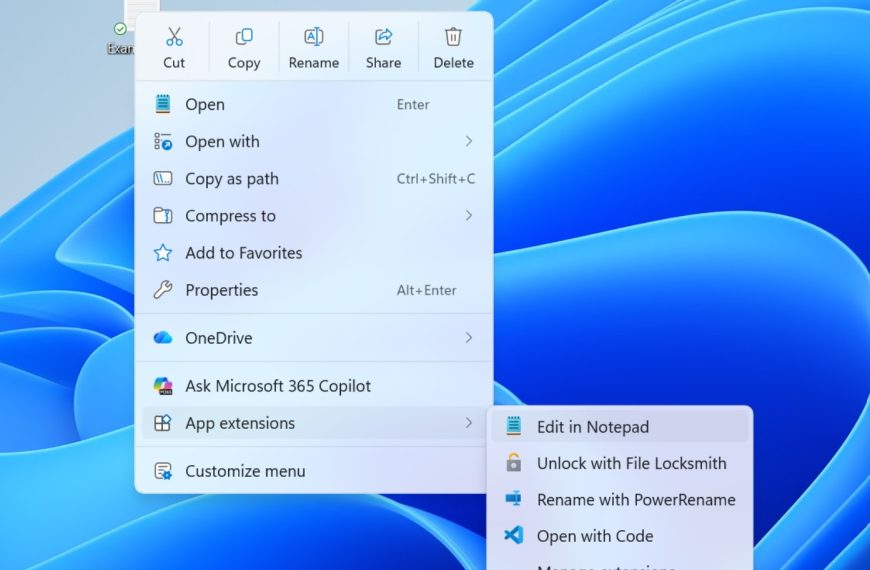Viewport: 870px width, 570px height.
Task: Click the PowerRename icon
Action: 514,498
